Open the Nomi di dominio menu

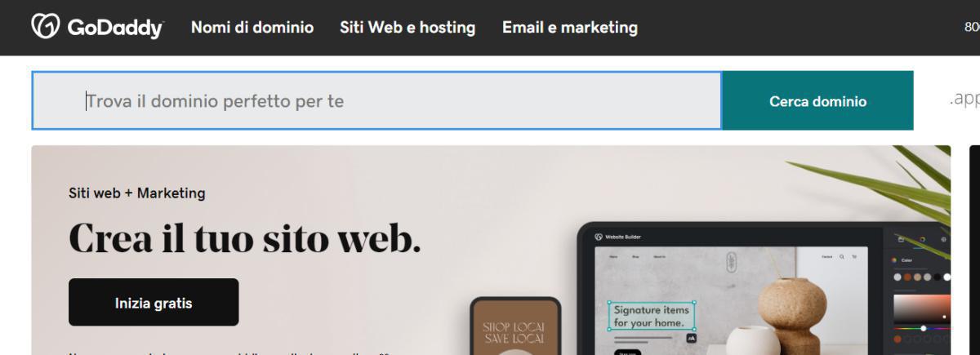(252, 27)
